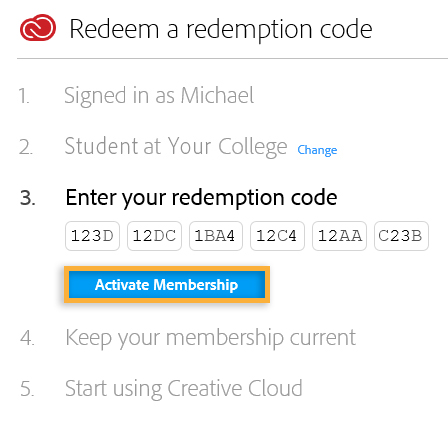Screen dimensions: 448x432
Task: Click step number 1 marker
Action: coord(24,96)
